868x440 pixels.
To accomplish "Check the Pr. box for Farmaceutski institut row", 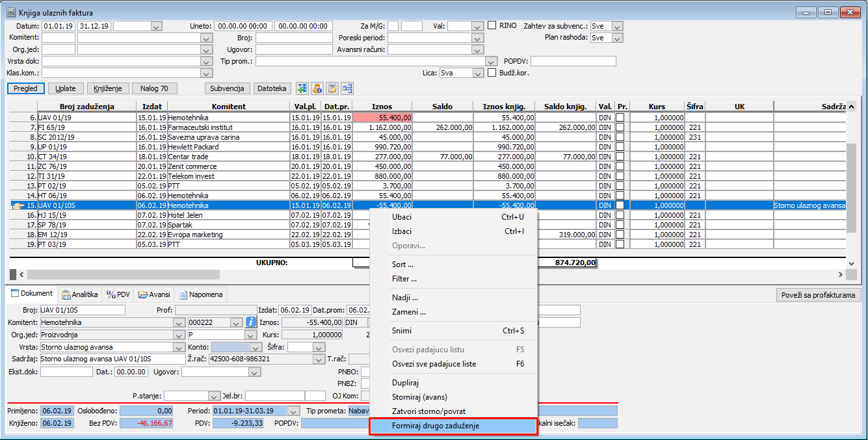I will [x=620, y=128].
